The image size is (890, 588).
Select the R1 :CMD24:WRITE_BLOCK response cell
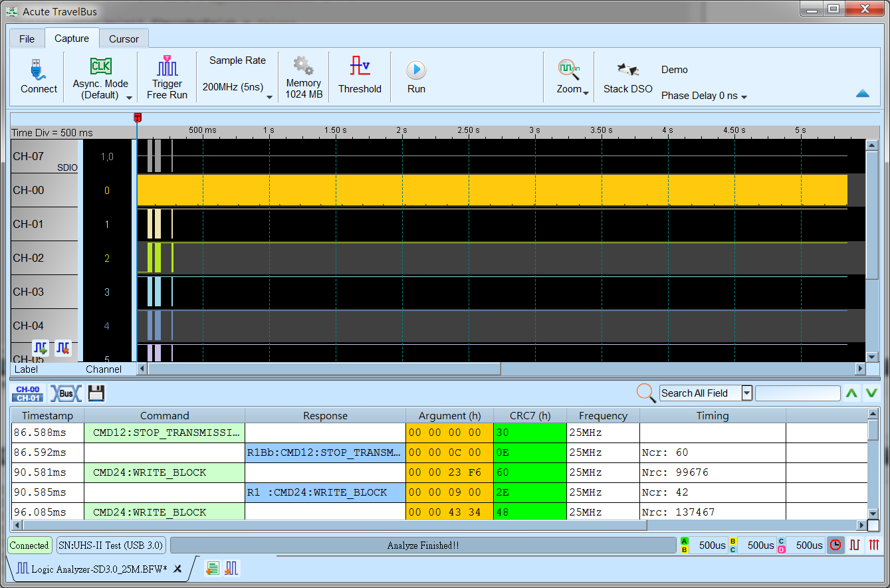pos(326,492)
